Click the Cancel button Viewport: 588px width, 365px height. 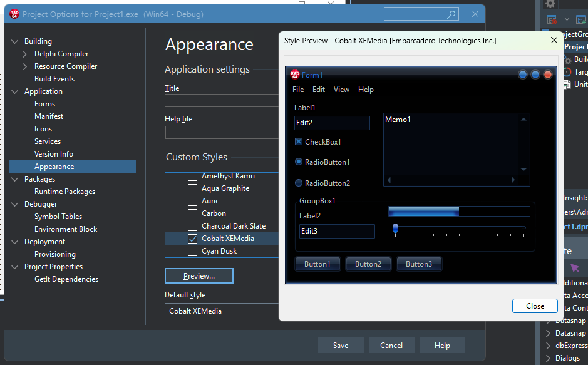point(391,345)
